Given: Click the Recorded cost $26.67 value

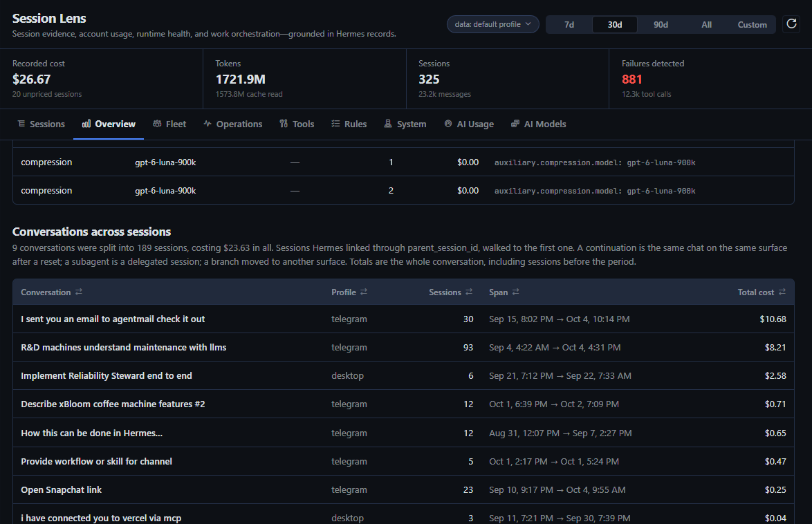Looking at the screenshot, I should pos(32,79).
